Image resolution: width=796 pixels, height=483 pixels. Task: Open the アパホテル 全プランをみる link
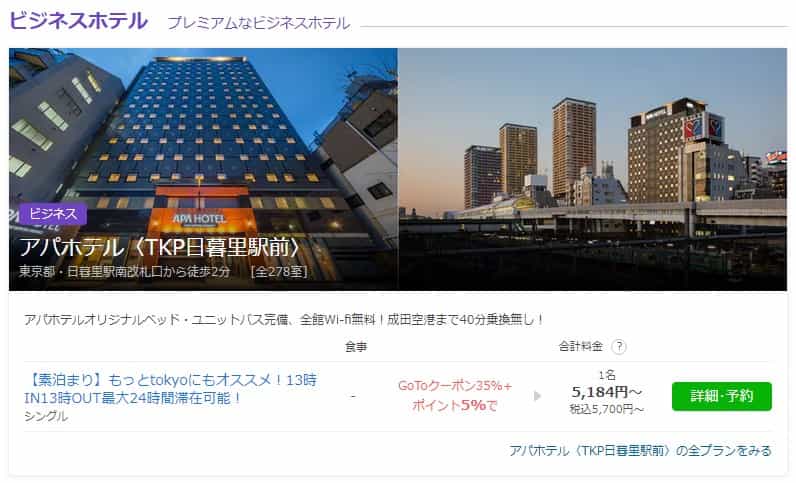[x=640, y=450]
